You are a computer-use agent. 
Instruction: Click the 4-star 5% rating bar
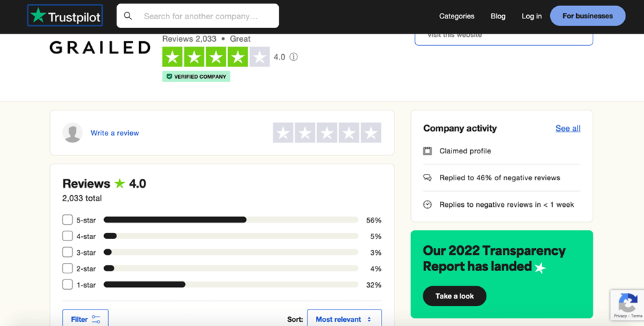pos(231,236)
